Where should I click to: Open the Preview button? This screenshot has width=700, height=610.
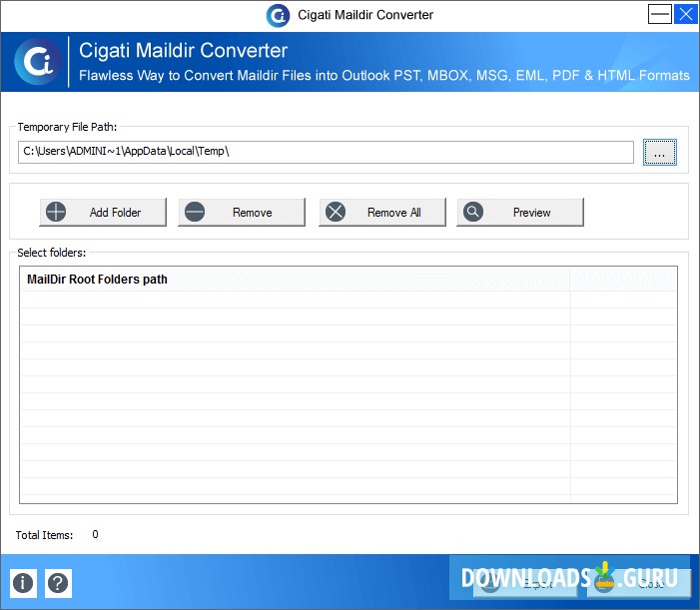(x=520, y=212)
